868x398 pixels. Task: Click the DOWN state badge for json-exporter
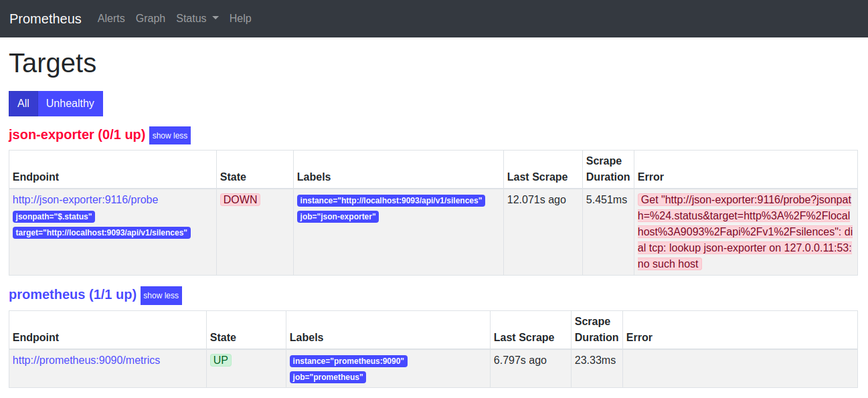click(240, 199)
